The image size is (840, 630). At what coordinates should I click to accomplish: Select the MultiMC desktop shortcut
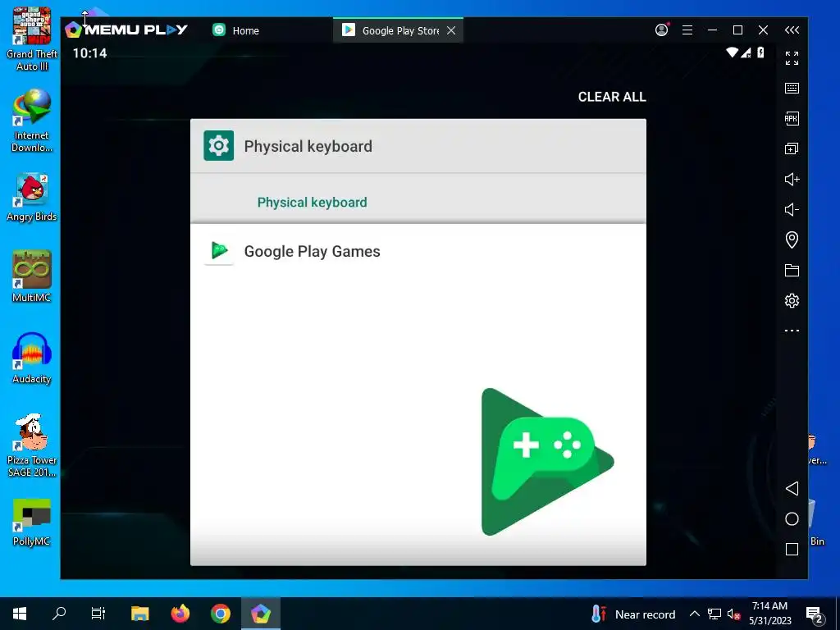32,276
